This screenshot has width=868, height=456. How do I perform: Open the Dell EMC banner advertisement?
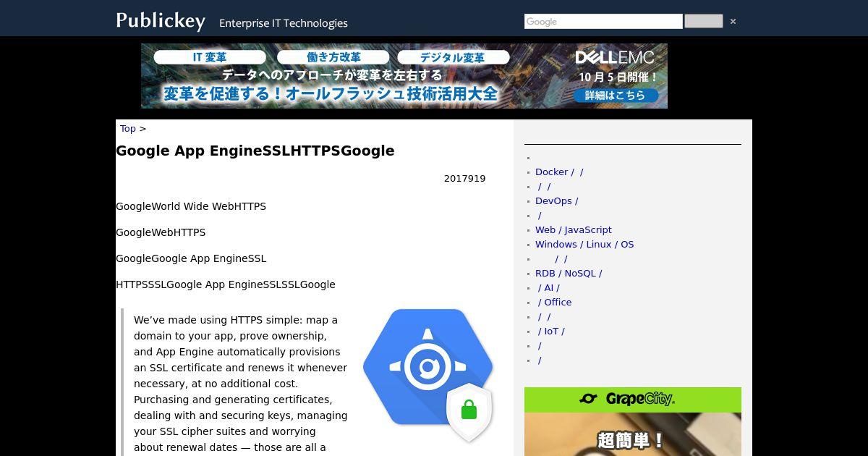[x=404, y=76]
